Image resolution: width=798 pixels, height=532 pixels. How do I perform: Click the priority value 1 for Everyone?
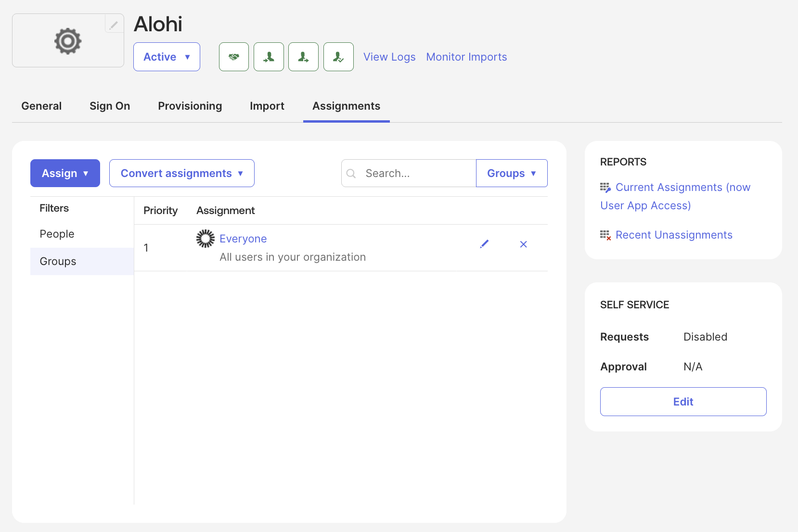click(146, 248)
